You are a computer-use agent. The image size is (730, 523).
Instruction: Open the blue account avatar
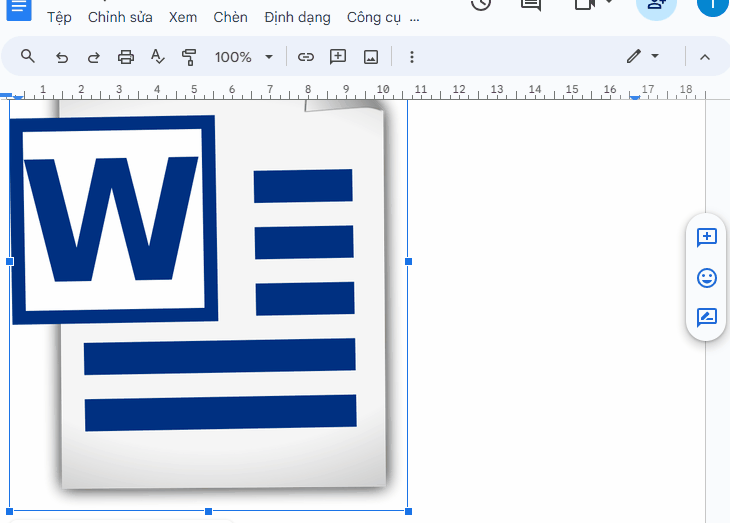713,6
